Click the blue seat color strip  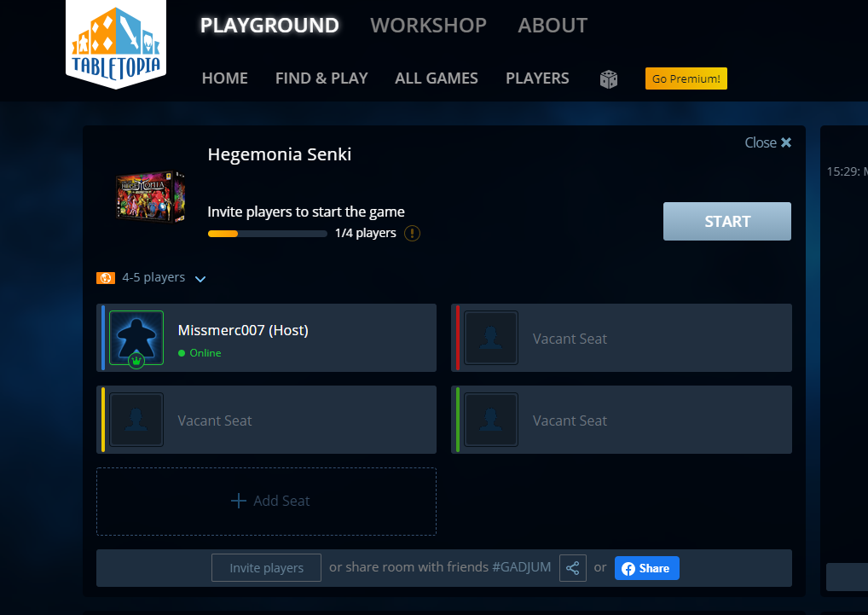coord(103,338)
